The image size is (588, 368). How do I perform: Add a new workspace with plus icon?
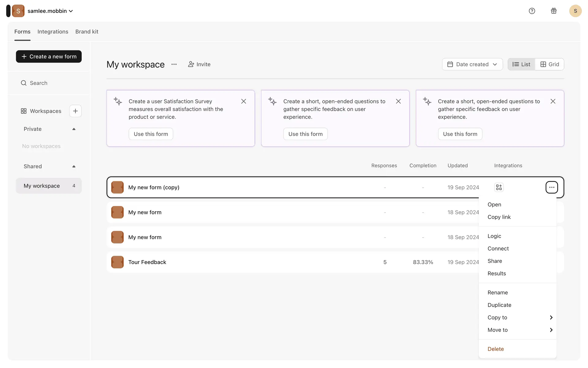75,111
